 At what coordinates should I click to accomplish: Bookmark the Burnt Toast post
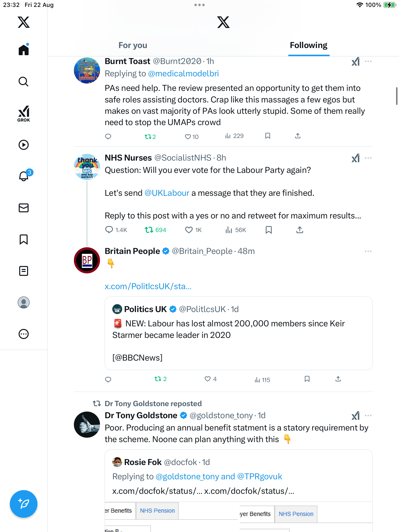pos(268,136)
